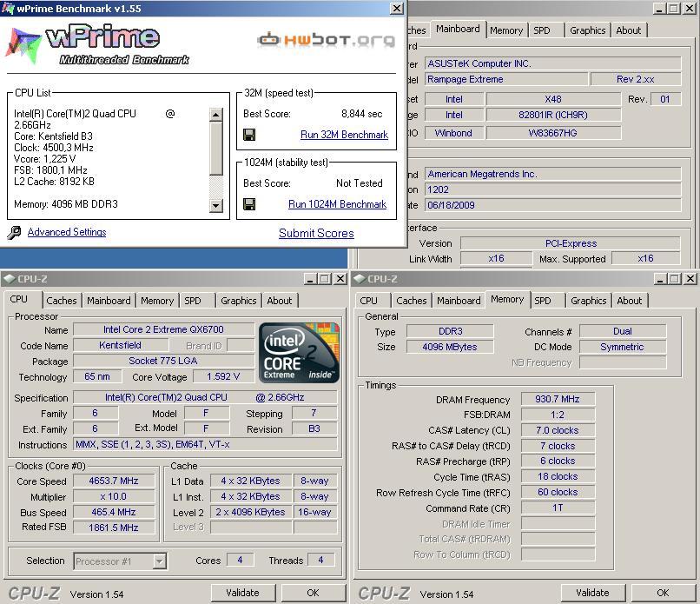This screenshot has height=604, width=700.
Task: Click the DRAM Frequency 930.7 MHz value
Action: click(558, 399)
